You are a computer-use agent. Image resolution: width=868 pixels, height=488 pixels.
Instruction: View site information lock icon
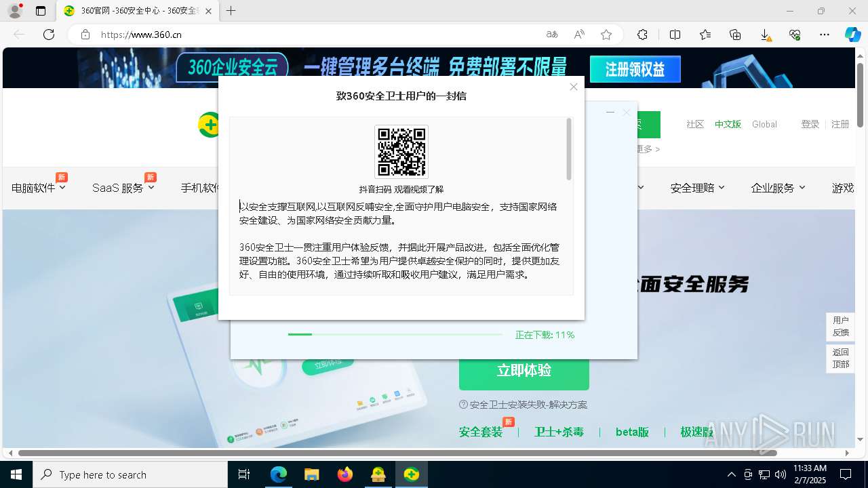coord(85,35)
